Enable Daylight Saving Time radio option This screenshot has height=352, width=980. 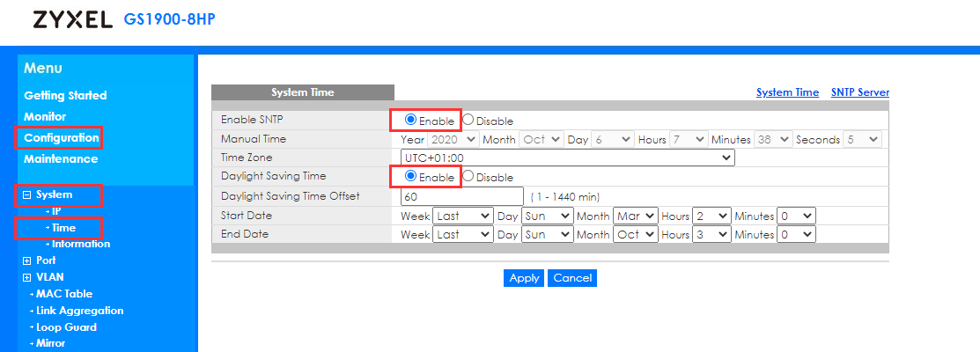click(x=410, y=177)
